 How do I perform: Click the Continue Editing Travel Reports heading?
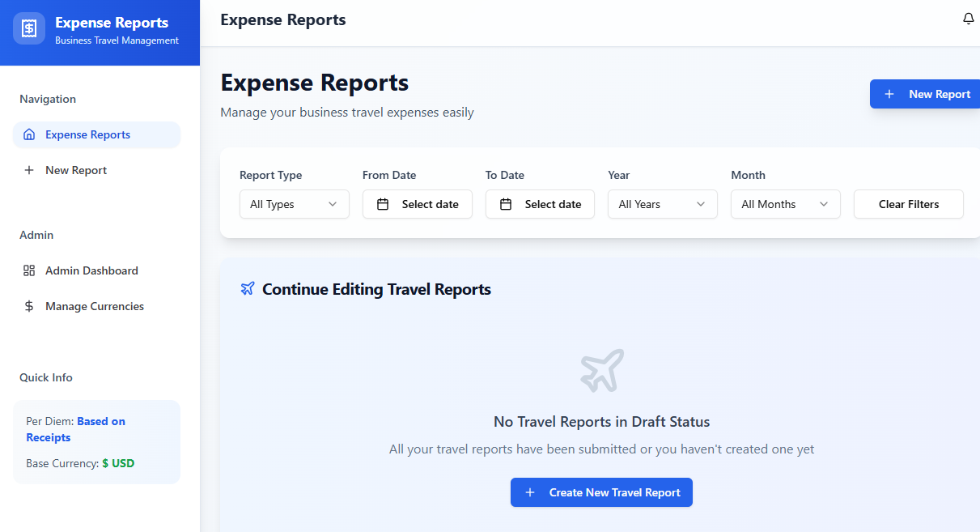coord(376,289)
